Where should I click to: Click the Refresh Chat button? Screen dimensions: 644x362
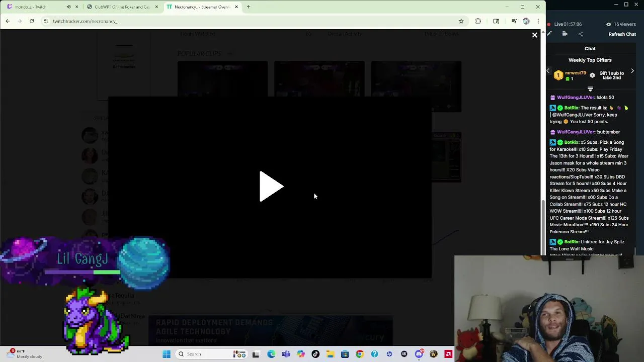click(x=622, y=34)
